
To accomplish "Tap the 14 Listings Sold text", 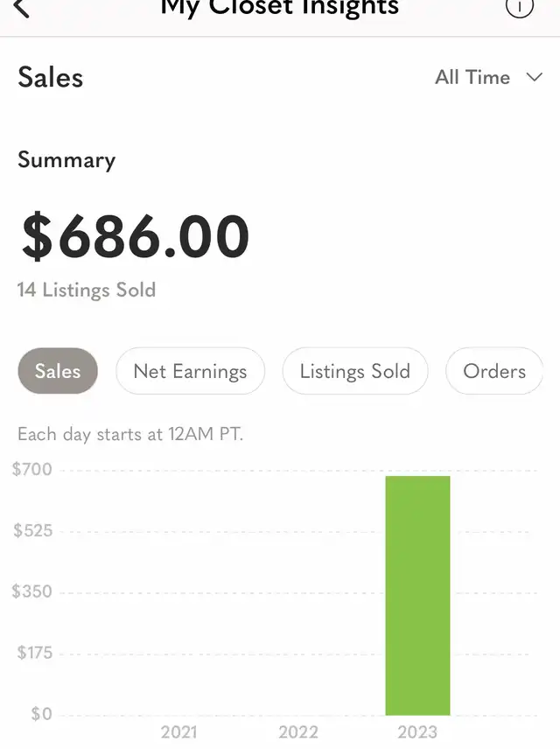I will tap(87, 290).
